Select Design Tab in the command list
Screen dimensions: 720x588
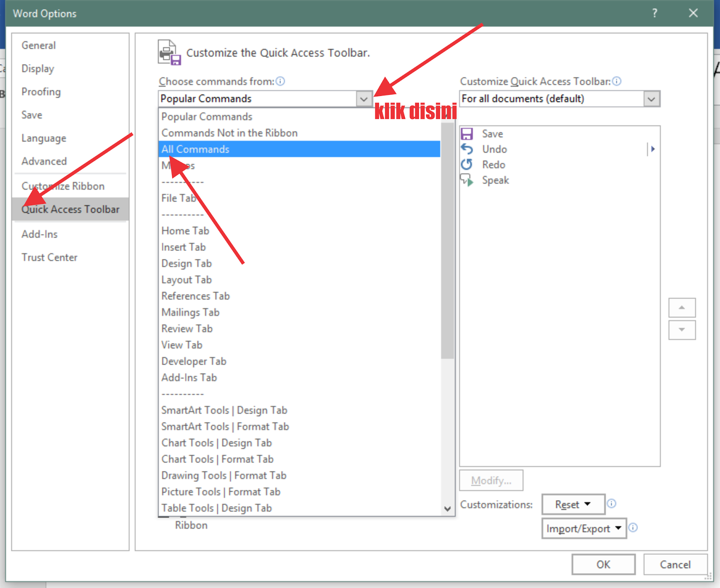point(299,263)
